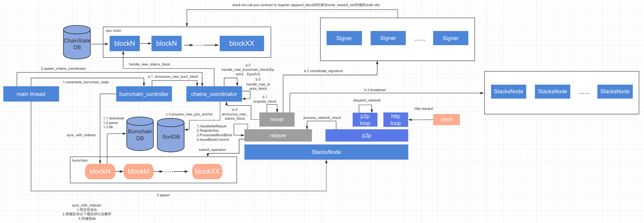Click the wide p2p bar above StacksNode
Image resolution: width=644 pixels, height=223 pixels.
367,136
